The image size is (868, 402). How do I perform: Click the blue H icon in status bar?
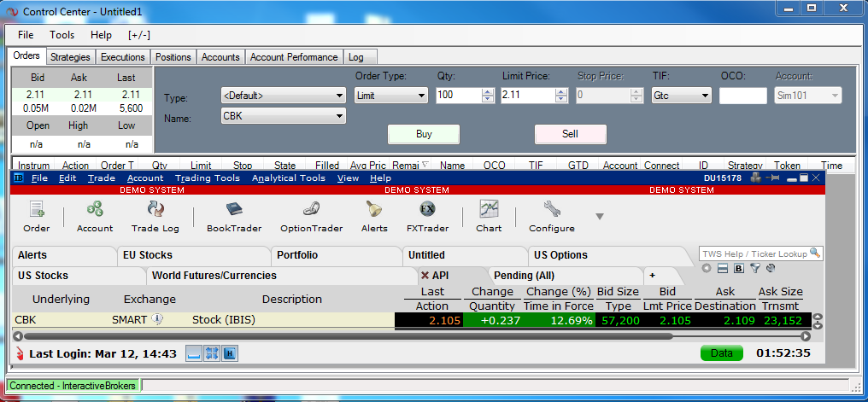pos(230,353)
